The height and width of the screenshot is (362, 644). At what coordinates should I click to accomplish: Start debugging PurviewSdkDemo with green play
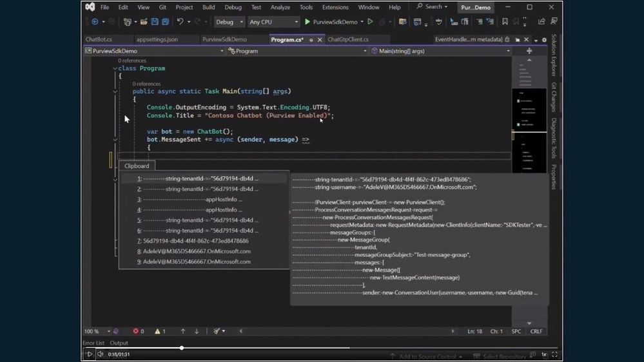(331, 22)
